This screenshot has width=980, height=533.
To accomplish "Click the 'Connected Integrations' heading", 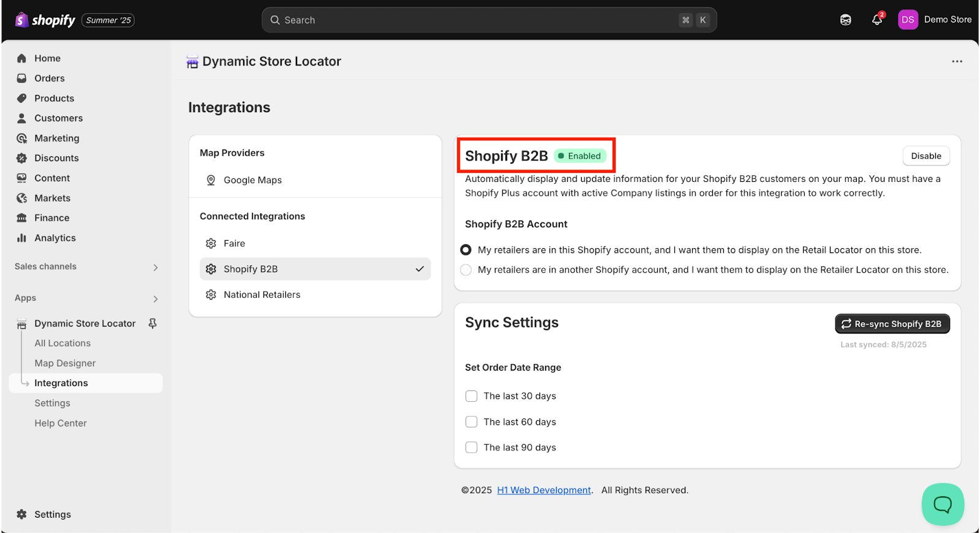I will click(x=252, y=216).
